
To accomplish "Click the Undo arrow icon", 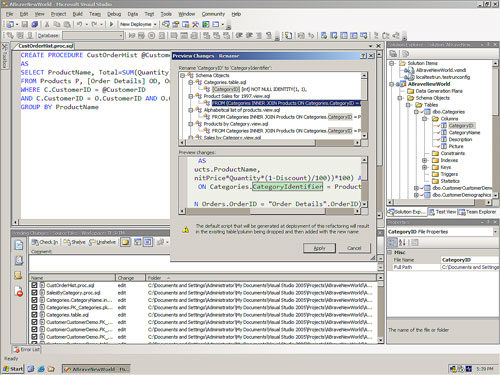I will pos(79,24).
